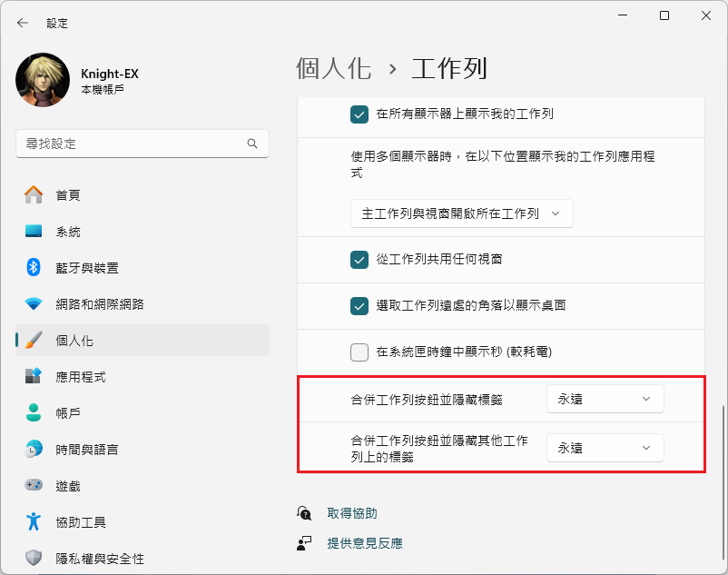Click the 應用程式 apps icon
728x575 pixels.
coord(34,376)
